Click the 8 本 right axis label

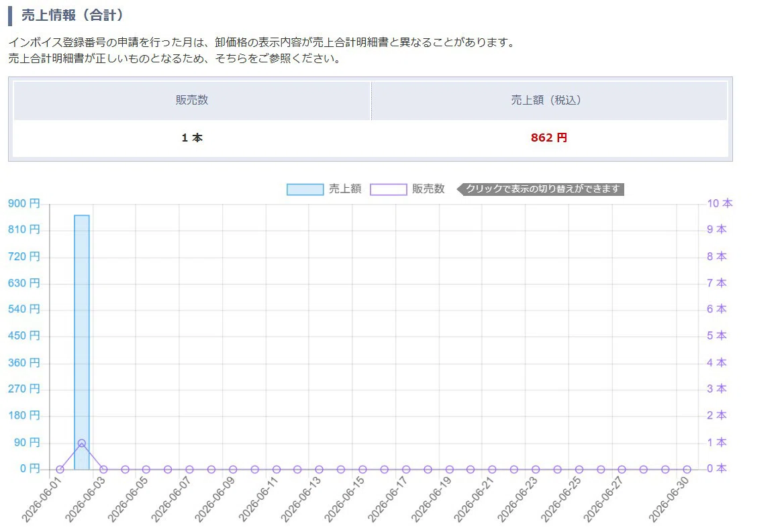click(716, 256)
